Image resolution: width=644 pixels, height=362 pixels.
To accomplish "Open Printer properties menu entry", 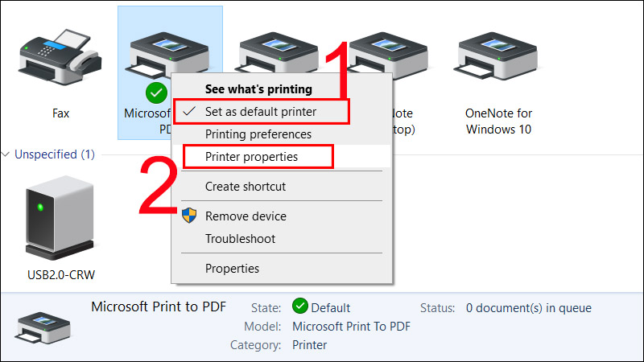I will [x=251, y=157].
